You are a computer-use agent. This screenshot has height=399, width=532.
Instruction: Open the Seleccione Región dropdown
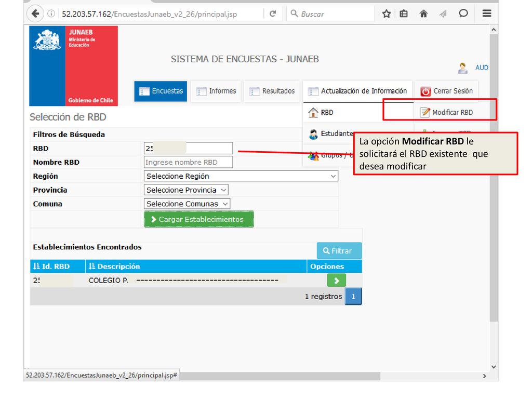241,176
